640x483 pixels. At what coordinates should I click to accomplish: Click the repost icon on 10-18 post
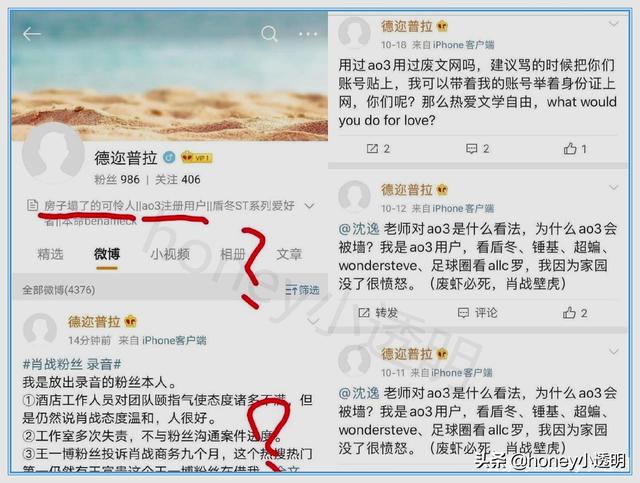click(x=372, y=149)
